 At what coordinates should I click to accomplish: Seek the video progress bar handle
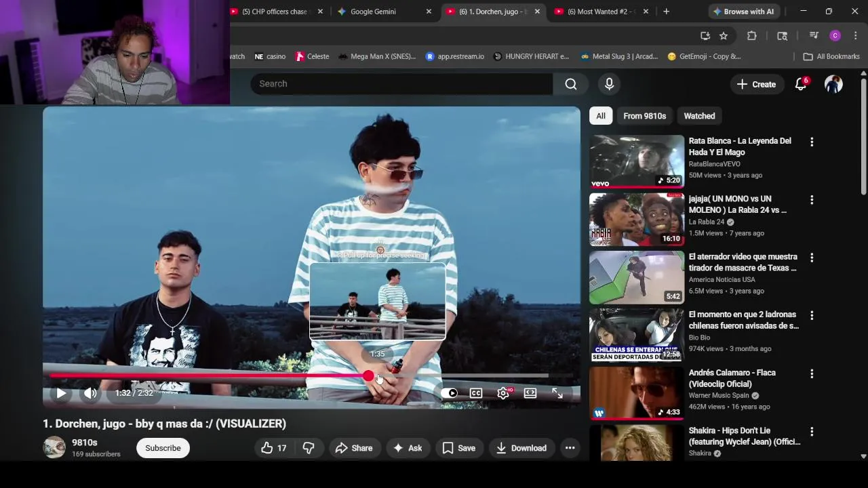368,375
